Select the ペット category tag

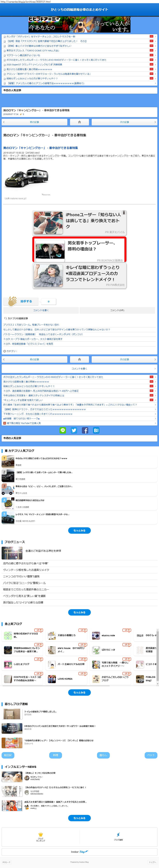pos(151,755)
